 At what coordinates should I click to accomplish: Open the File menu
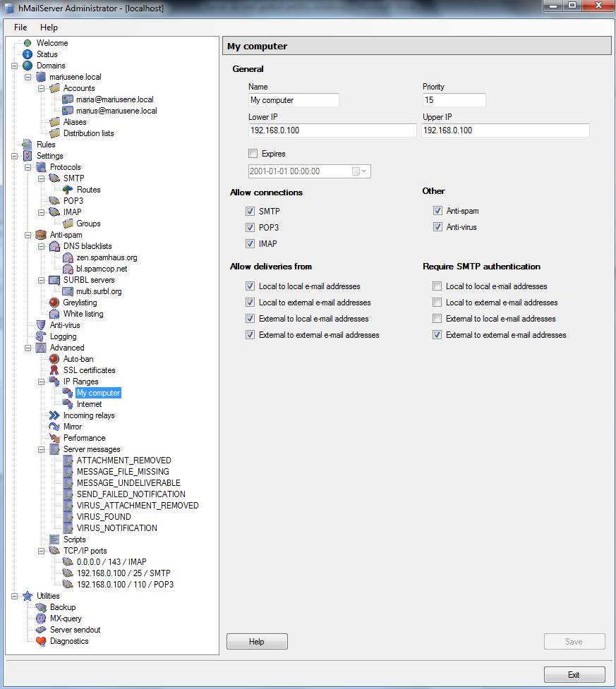pyautogui.click(x=20, y=28)
